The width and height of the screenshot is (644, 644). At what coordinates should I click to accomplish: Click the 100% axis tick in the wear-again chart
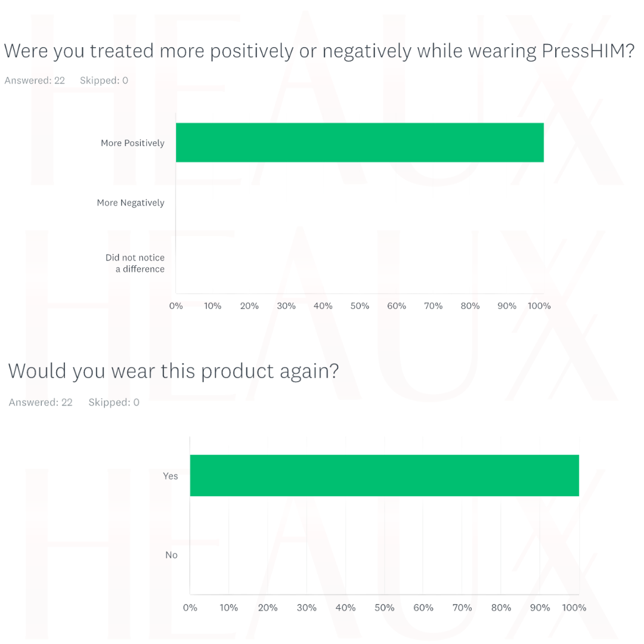coord(575,608)
